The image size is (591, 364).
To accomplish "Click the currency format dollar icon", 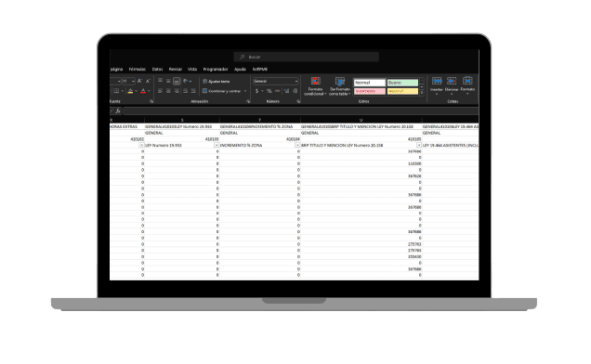I will (256, 91).
